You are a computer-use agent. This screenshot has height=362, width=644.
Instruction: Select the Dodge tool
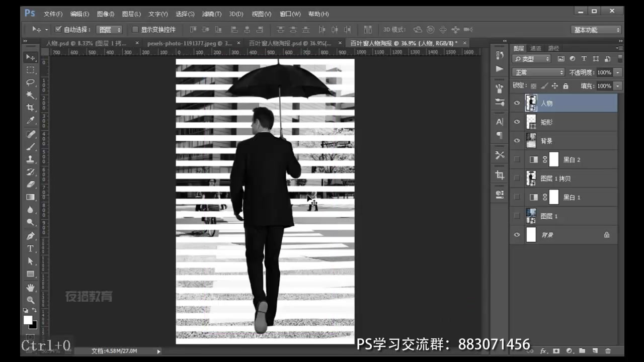pos(31,222)
